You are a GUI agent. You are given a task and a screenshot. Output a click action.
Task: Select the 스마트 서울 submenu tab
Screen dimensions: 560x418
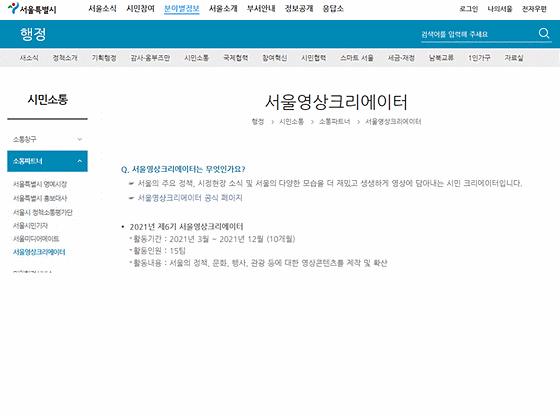click(x=357, y=58)
